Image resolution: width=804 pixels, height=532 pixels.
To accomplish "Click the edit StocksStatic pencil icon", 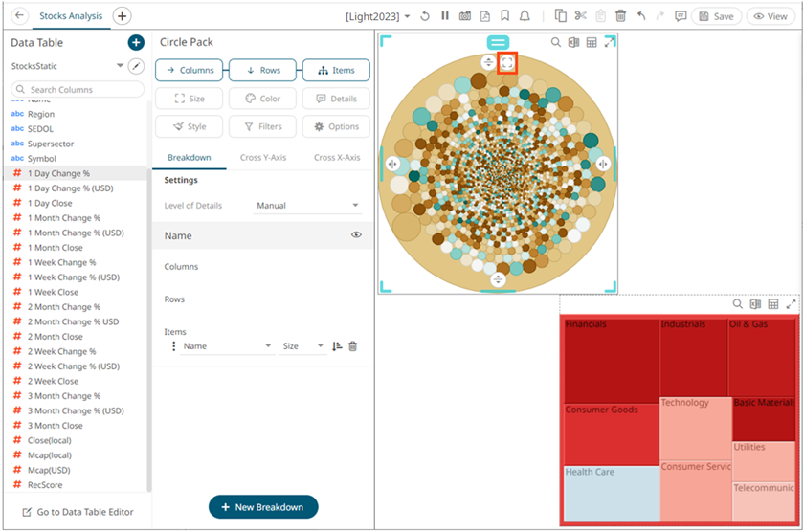I will click(136, 66).
